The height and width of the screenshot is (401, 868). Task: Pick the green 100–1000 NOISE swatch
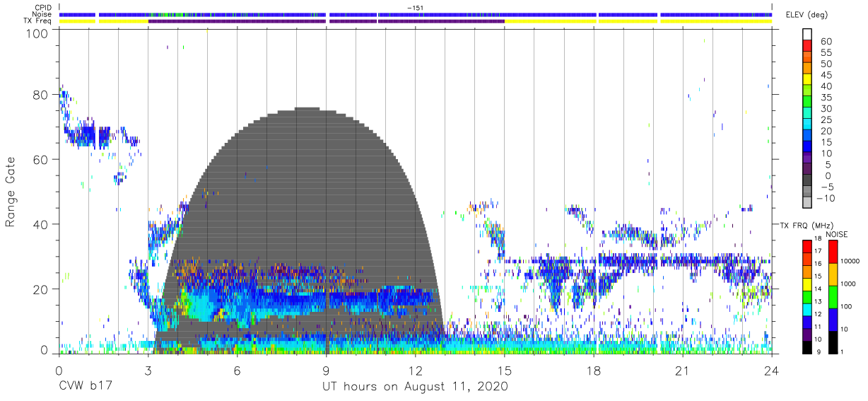832,296
